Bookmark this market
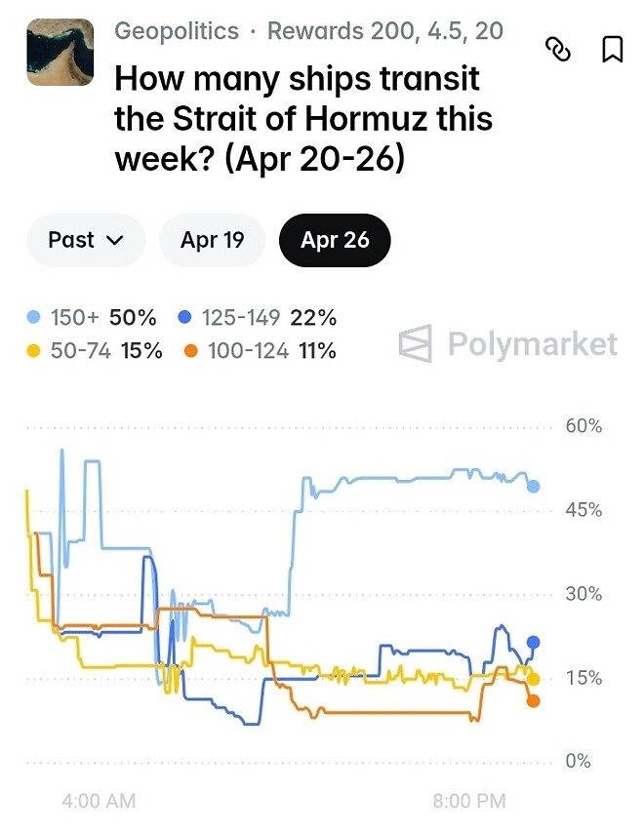Image resolution: width=644 pixels, height=832 pixels. point(613,49)
